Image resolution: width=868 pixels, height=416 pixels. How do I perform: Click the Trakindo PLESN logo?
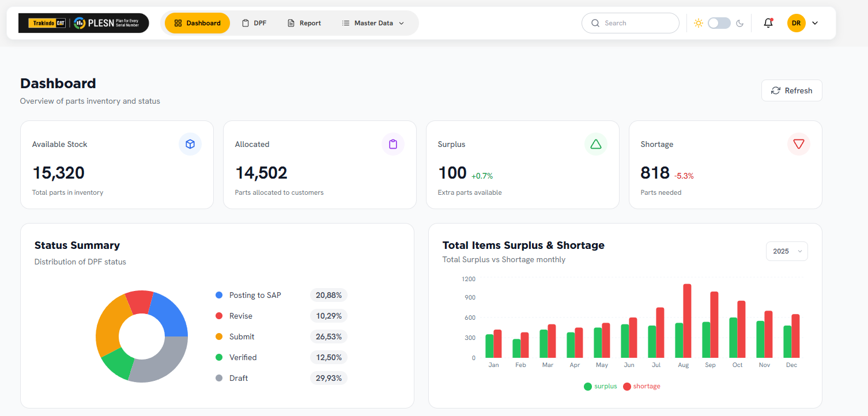(84, 23)
